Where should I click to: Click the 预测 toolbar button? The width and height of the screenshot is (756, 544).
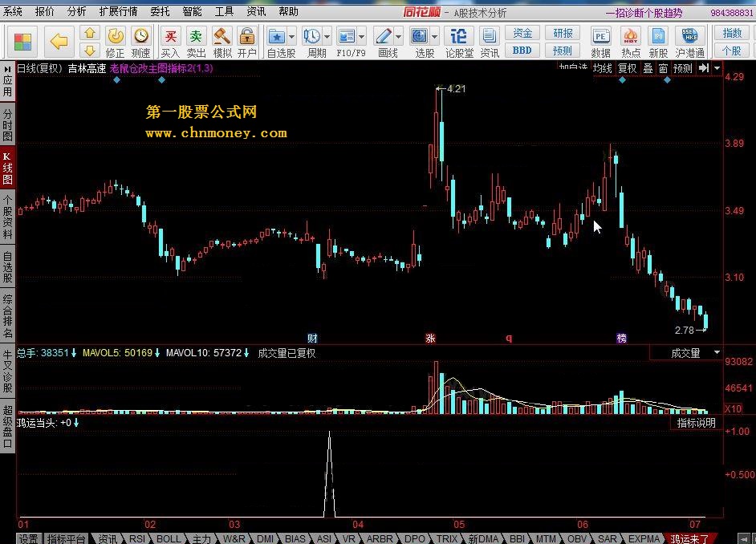[x=563, y=50]
